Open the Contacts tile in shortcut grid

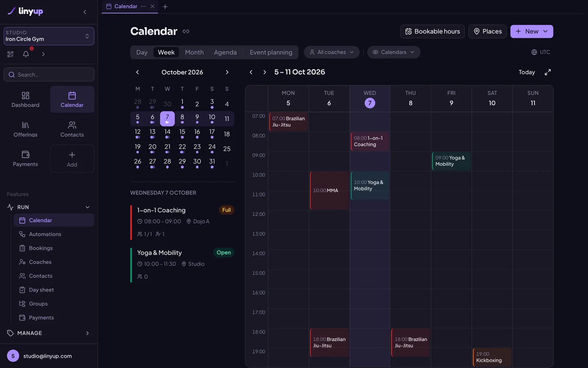click(x=72, y=129)
